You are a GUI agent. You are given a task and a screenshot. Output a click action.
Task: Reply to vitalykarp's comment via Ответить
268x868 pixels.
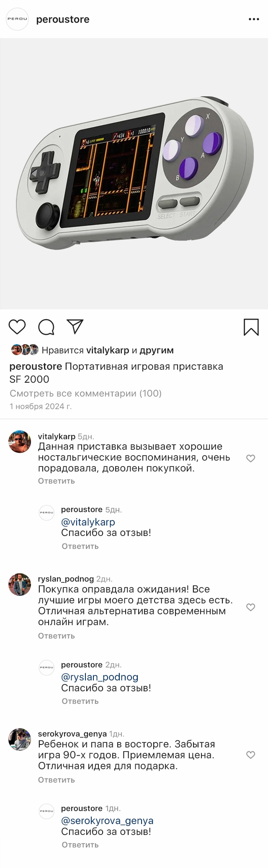[x=57, y=481]
